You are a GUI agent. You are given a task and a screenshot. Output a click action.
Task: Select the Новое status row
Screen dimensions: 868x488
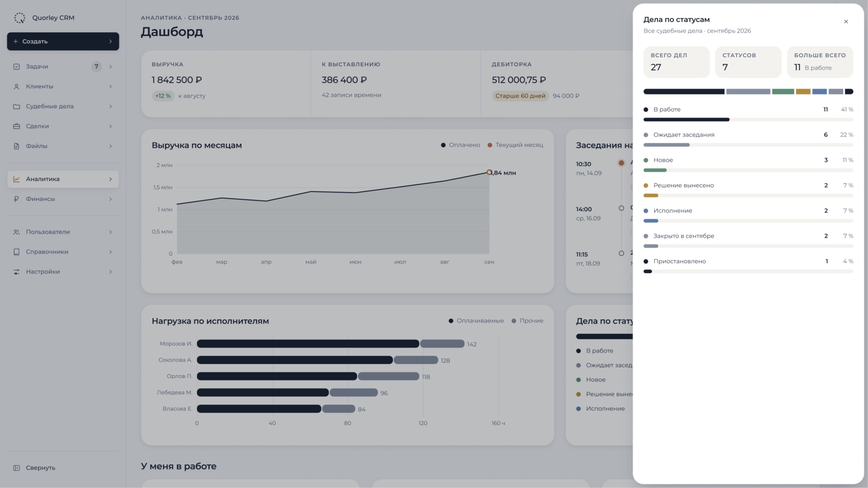(748, 165)
